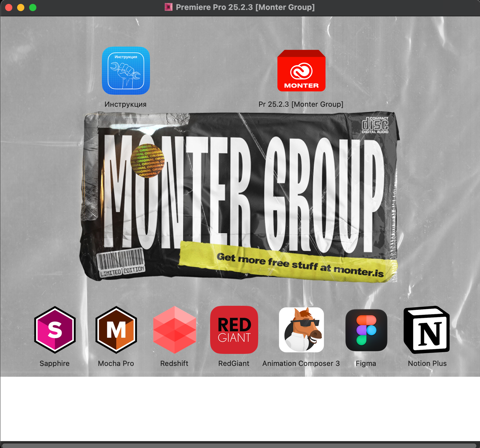Image resolution: width=480 pixels, height=448 pixels.
Task: Click the Premiere Pro title bar proxy icon
Action: tap(169, 7)
